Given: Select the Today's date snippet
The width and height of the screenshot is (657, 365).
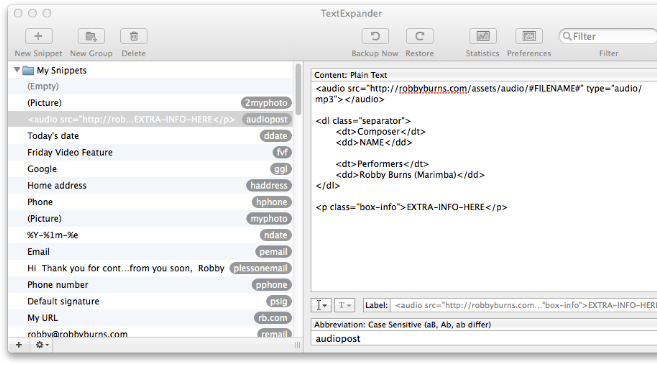Looking at the screenshot, I should (151, 136).
